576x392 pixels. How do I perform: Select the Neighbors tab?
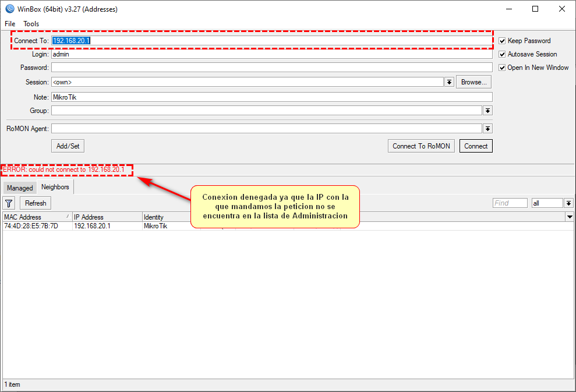(55, 187)
